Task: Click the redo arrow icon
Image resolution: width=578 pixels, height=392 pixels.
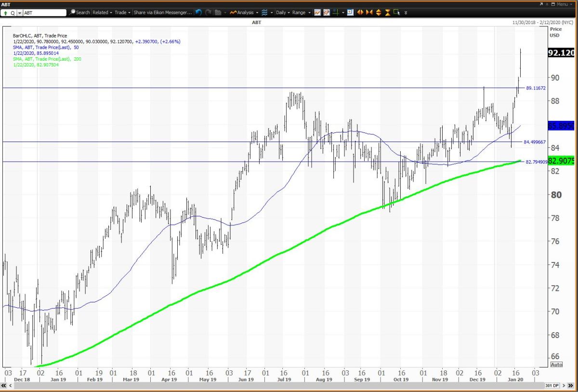Action: point(207,13)
